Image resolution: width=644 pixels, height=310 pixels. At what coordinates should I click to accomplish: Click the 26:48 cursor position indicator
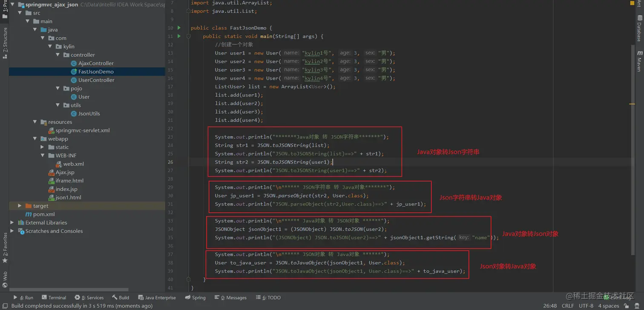pyautogui.click(x=550, y=306)
